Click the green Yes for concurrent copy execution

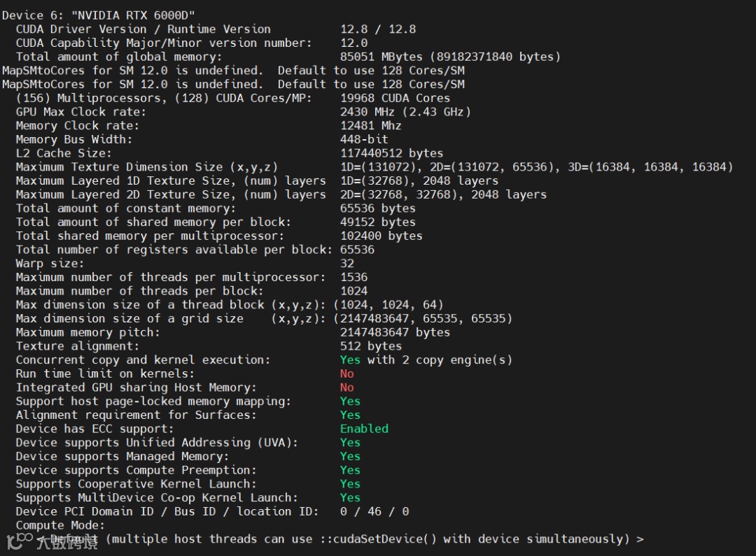350,360
